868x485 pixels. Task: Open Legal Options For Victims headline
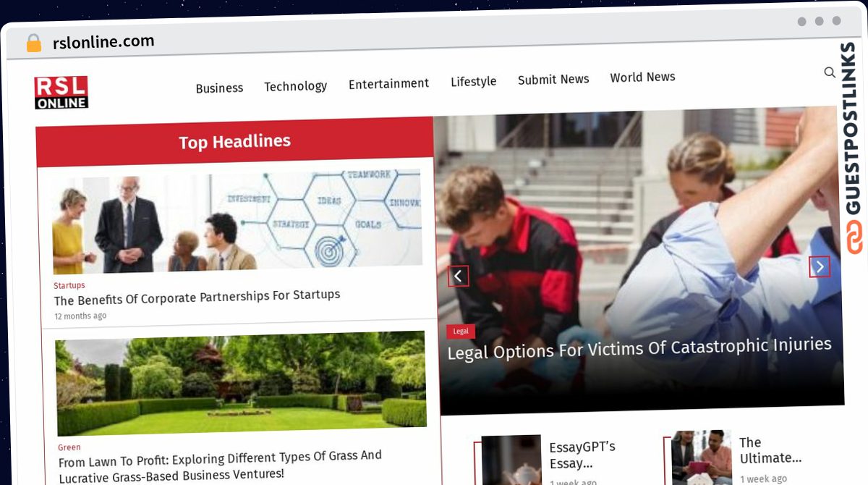639,349
